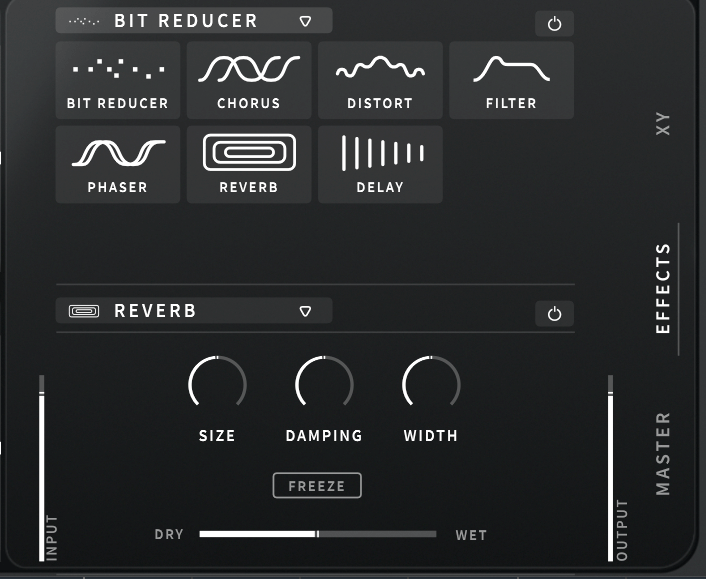Click the small Reverb icon in slot header
The width and height of the screenshot is (706, 579).
pos(84,311)
